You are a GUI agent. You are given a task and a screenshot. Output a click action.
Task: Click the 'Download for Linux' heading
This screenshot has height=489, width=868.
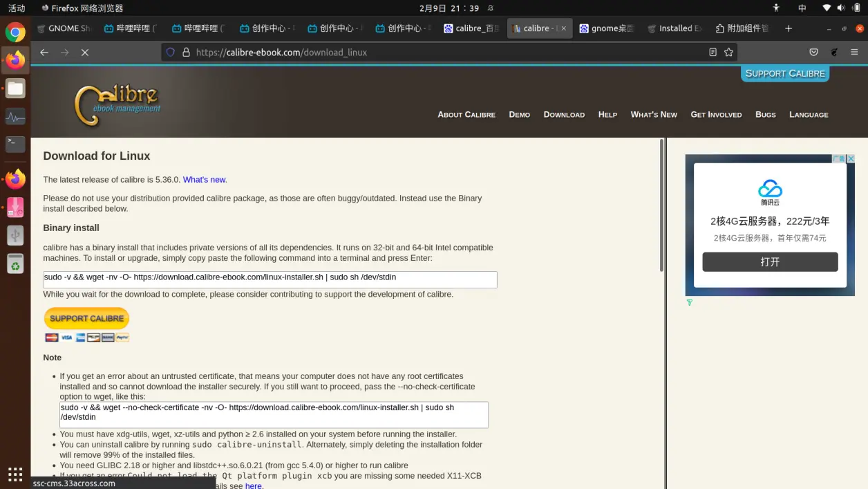(x=97, y=156)
